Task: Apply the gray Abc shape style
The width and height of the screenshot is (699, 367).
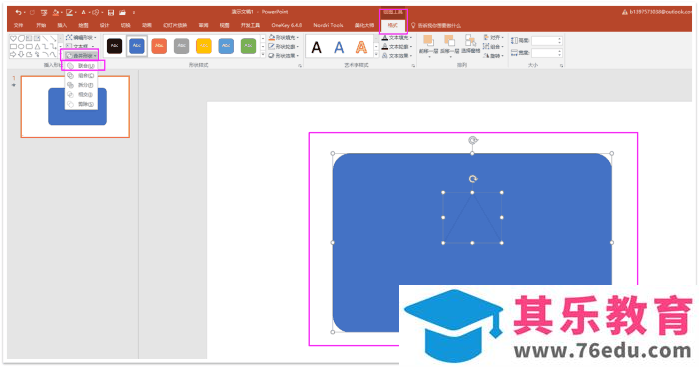Action: (x=181, y=46)
